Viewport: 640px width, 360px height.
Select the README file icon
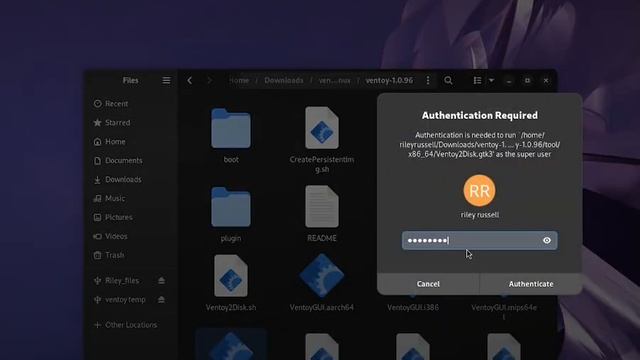(322, 207)
